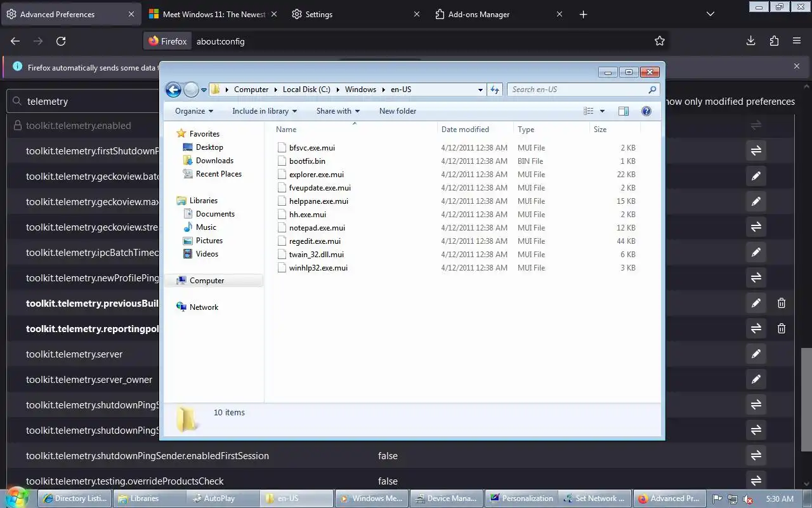List all Firefox tabs chevron
The height and width of the screenshot is (508, 812).
click(x=710, y=14)
